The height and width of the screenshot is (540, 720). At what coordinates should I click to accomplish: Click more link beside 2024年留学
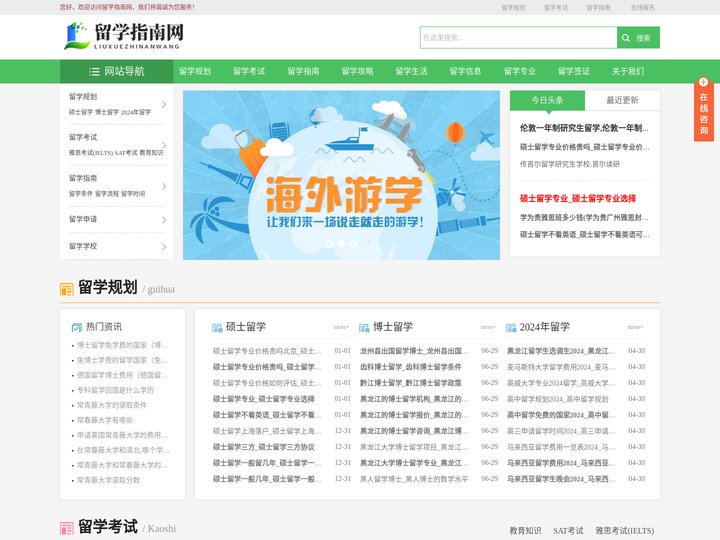(635, 327)
